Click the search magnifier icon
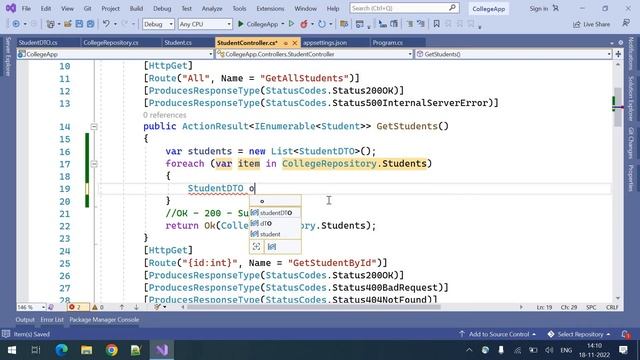Image resolution: width=640 pixels, height=360 pixels. pyautogui.click(x=452, y=8)
